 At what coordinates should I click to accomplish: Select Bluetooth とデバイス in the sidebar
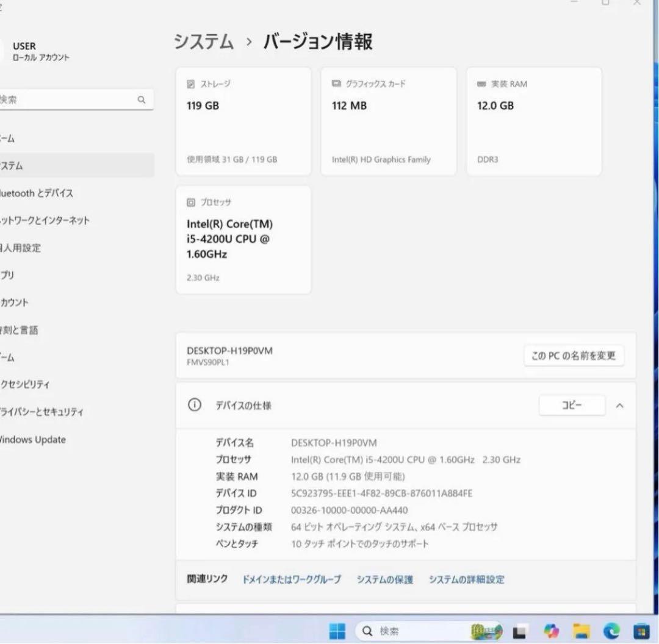point(37,193)
